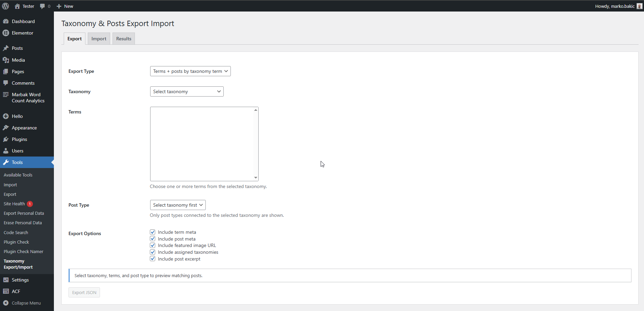Click the Elementor icon in sidebar
This screenshot has height=311, width=644.
tap(6, 33)
